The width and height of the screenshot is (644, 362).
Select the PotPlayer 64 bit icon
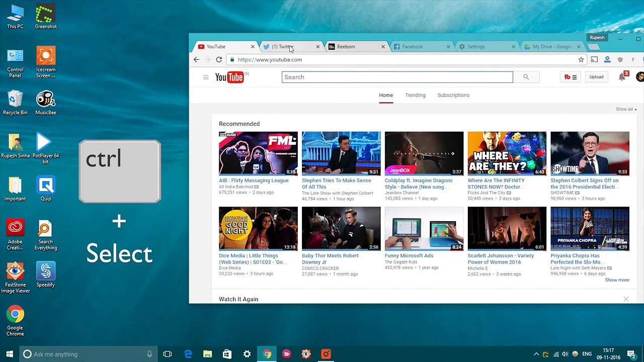point(46,149)
